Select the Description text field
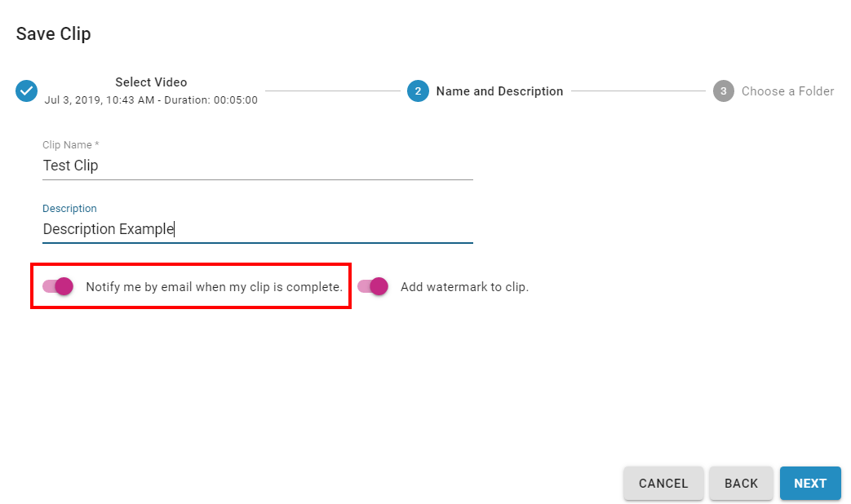Screen dimensions: 851x504 [245, 228]
